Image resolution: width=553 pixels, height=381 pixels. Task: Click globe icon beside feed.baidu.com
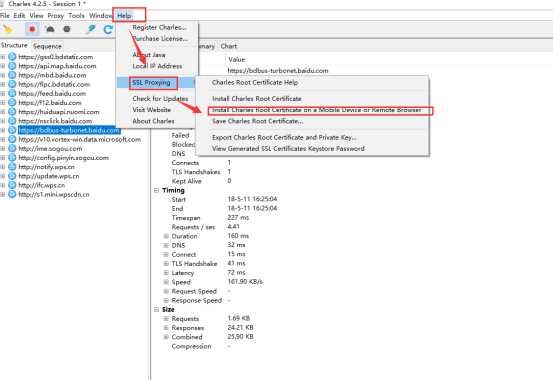coord(12,93)
